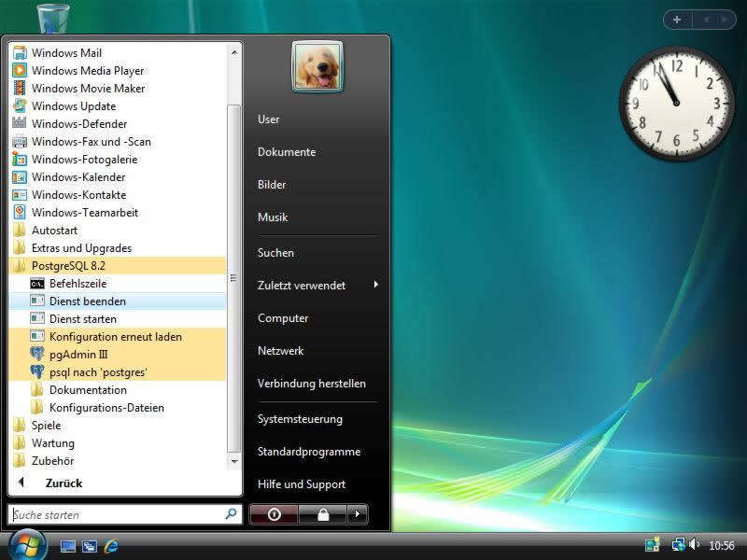
Task: Click the sidebar add gadget plus button
Action: (677, 20)
